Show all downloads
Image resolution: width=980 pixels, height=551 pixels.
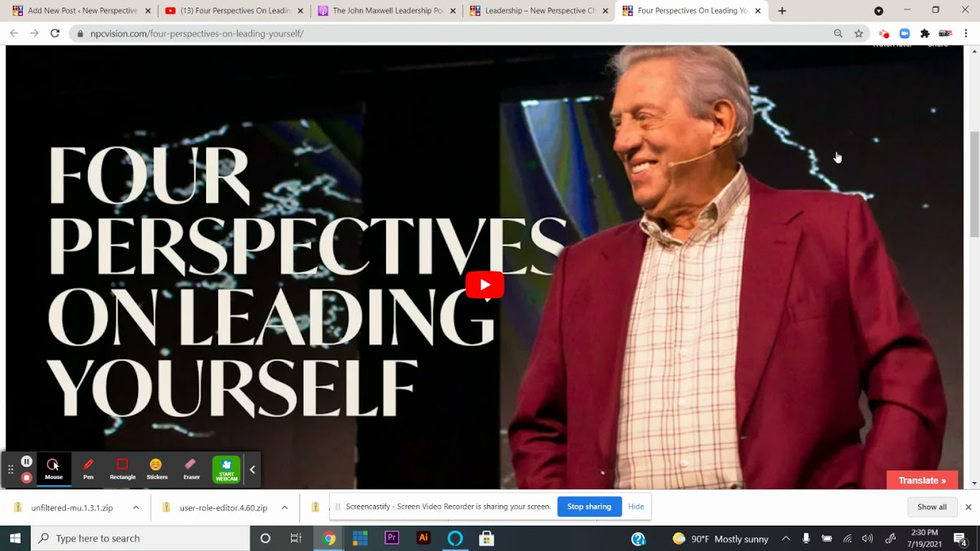(x=932, y=507)
